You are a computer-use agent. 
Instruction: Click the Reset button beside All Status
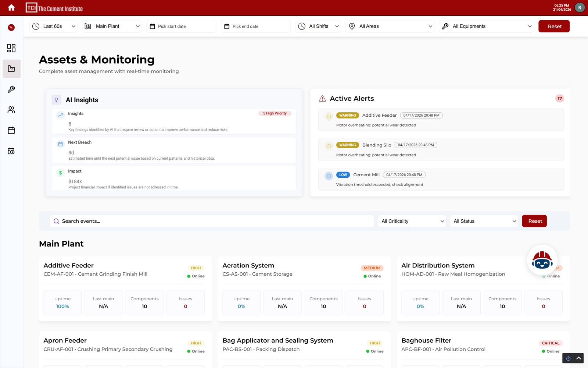534,221
